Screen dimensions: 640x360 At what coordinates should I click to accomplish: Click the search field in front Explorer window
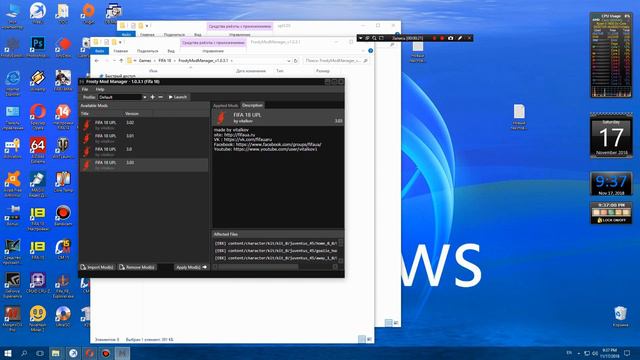[336, 60]
